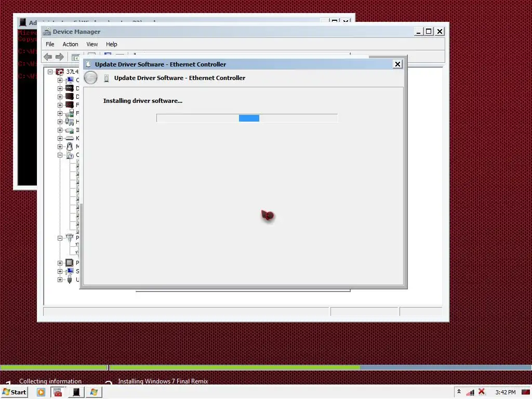The width and height of the screenshot is (532, 399).
Task: Minimize the Device Manager window
Action: click(x=418, y=32)
